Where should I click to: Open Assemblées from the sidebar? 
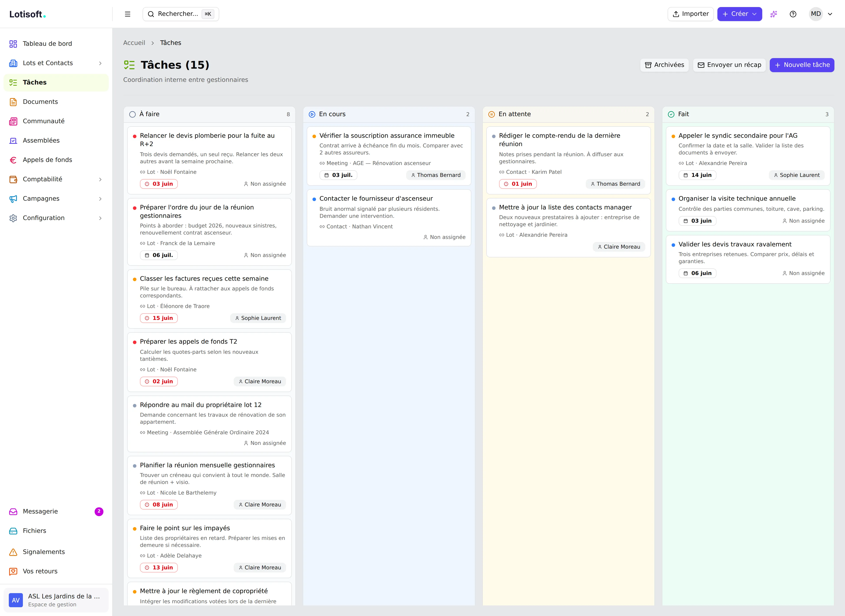pos(56,141)
